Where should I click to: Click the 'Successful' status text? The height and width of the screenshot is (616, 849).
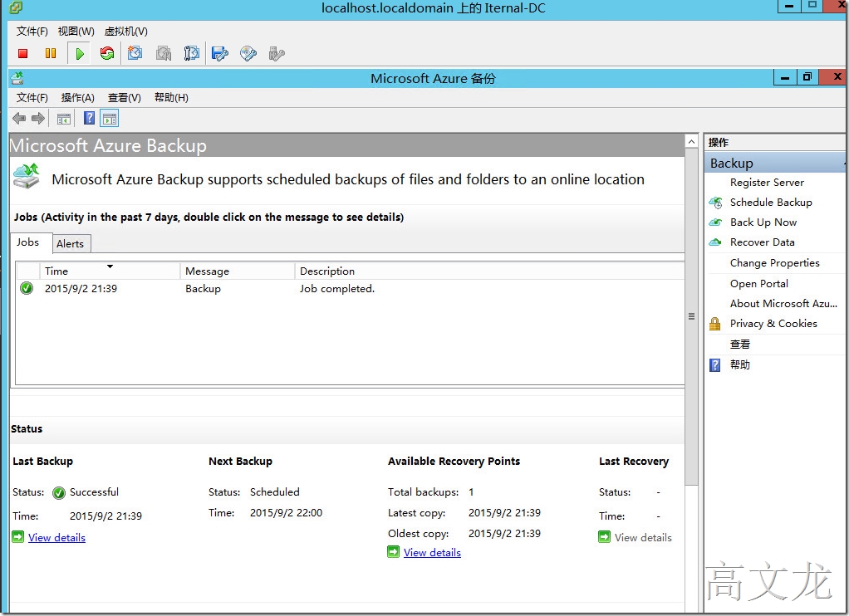coord(94,492)
